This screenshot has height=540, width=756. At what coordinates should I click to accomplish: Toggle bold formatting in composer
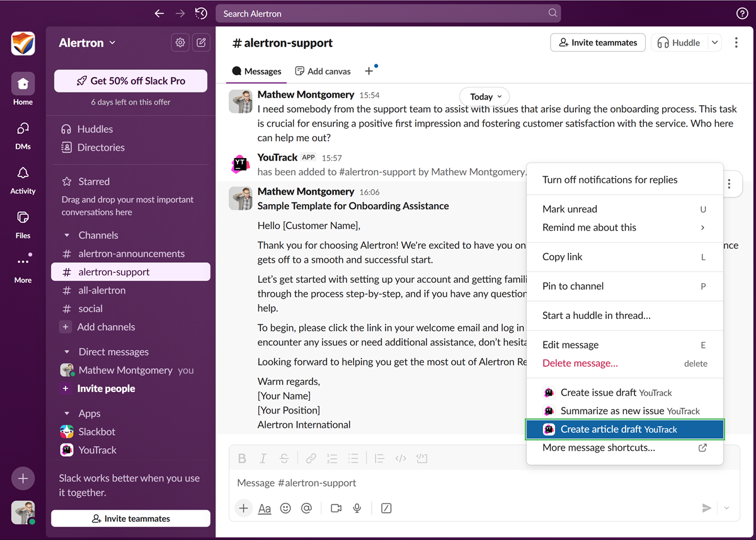pyautogui.click(x=242, y=459)
